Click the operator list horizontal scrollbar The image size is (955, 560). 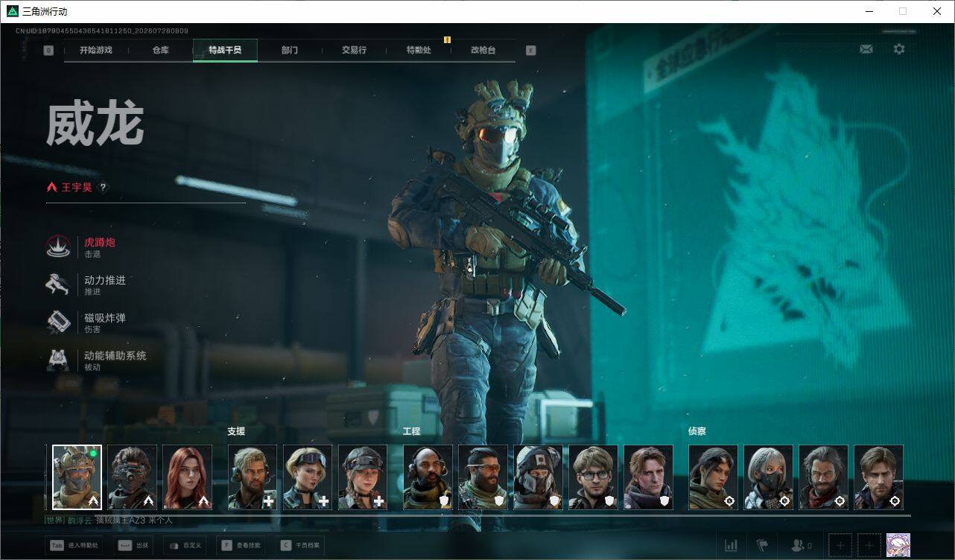click(x=477, y=515)
